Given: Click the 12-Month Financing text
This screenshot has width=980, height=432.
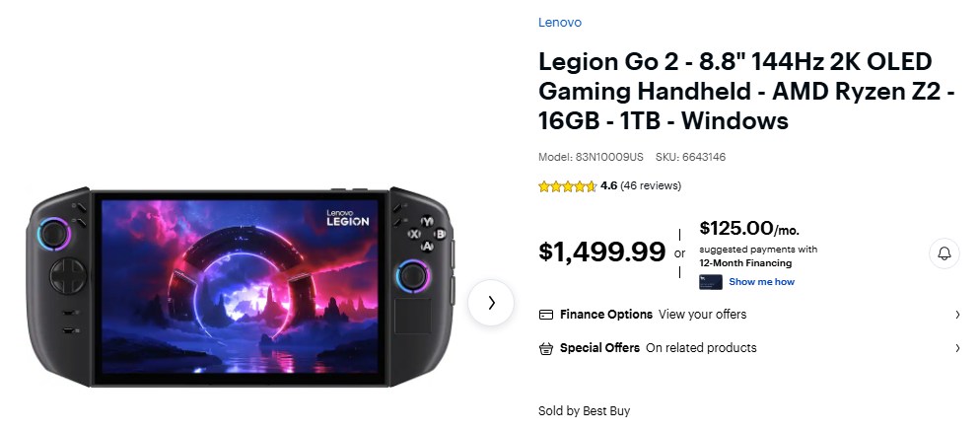Looking at the screenshot, I should coord(745,263).
